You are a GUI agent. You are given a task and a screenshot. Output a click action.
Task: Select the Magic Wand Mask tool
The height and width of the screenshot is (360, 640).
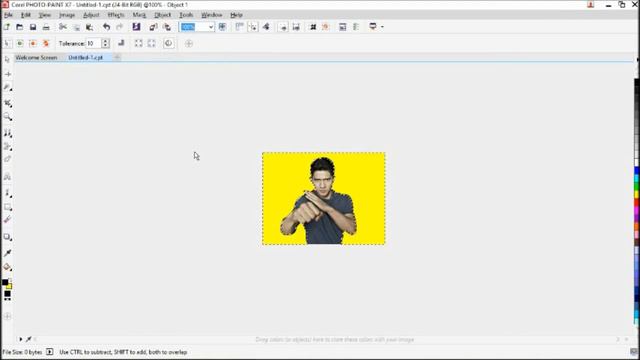pos(7,88)
